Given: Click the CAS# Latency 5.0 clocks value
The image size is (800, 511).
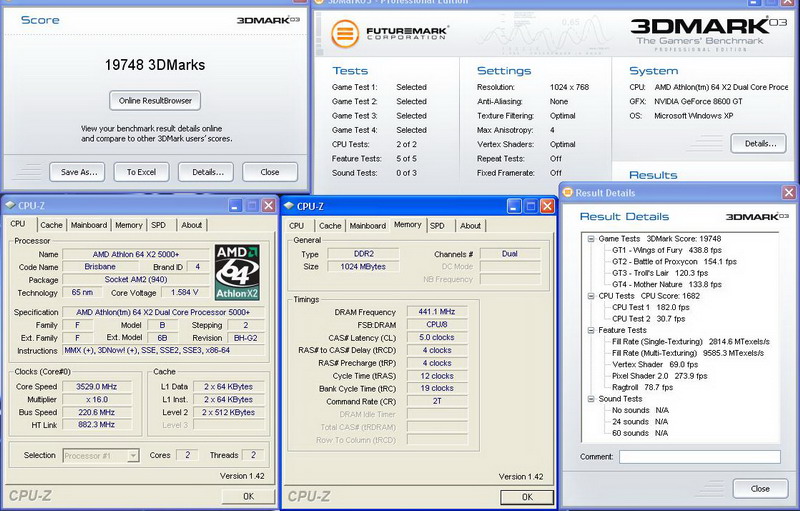Looking at the screenshot, I should pos(437,338).
